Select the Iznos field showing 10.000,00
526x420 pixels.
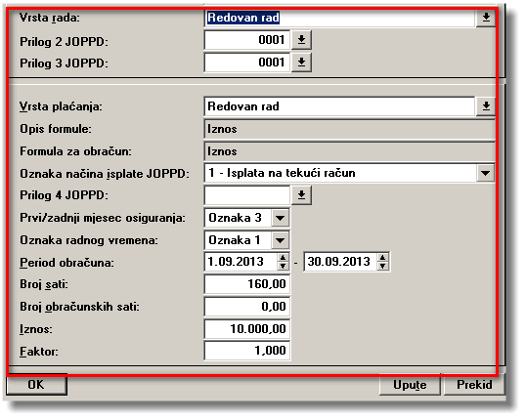click(x=247, y=329)
